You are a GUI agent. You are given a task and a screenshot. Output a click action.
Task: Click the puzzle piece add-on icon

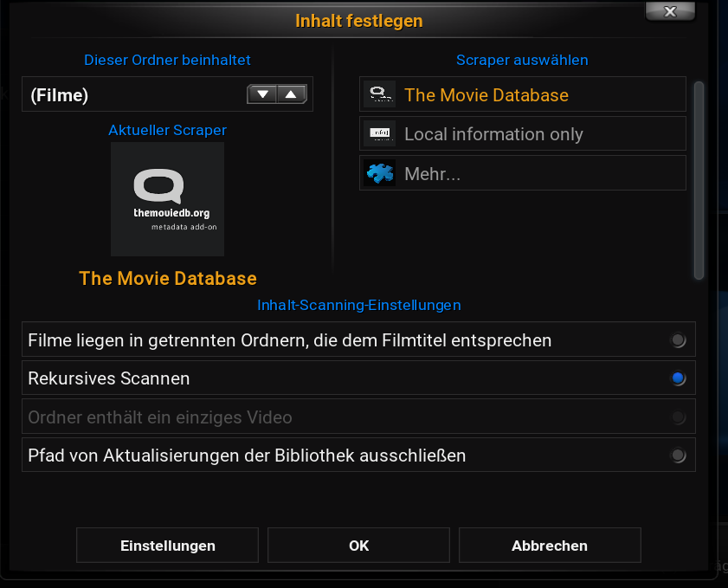pyautogui.click(x=379, y=173)
